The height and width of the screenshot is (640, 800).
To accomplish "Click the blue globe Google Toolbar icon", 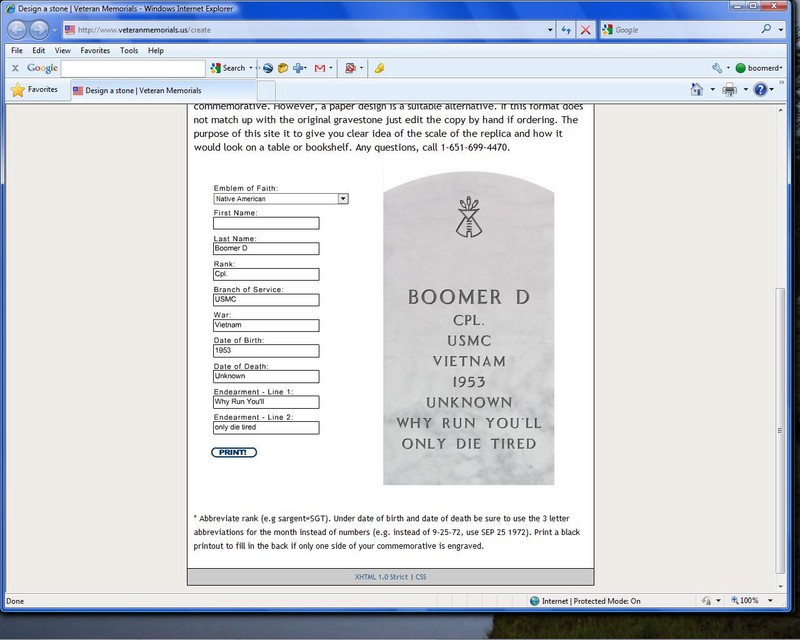I will (x=268, y=68).
